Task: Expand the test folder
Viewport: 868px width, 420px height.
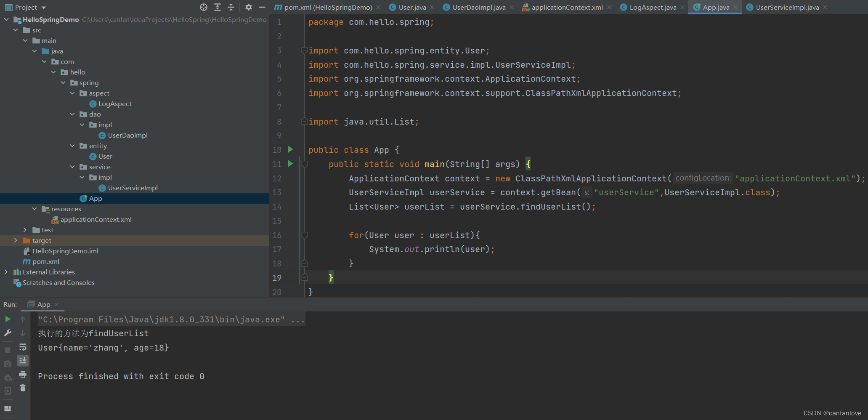Action: tap(25, 230)
